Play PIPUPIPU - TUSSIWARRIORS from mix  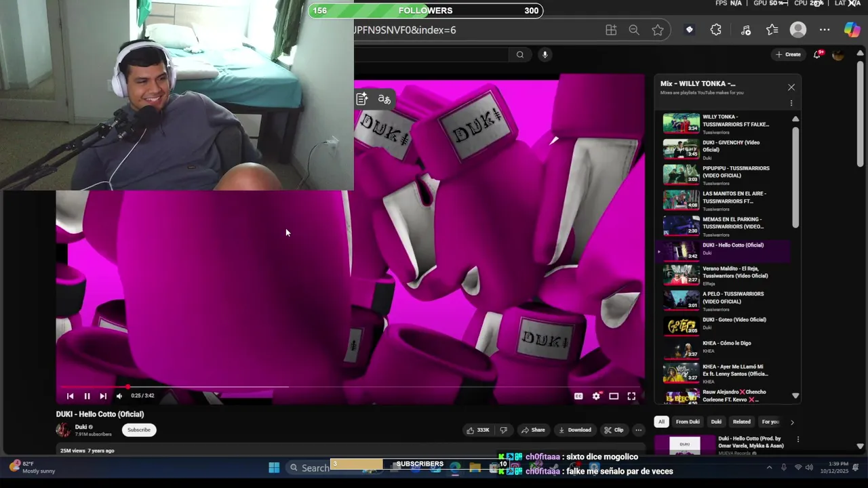[722, 175]
